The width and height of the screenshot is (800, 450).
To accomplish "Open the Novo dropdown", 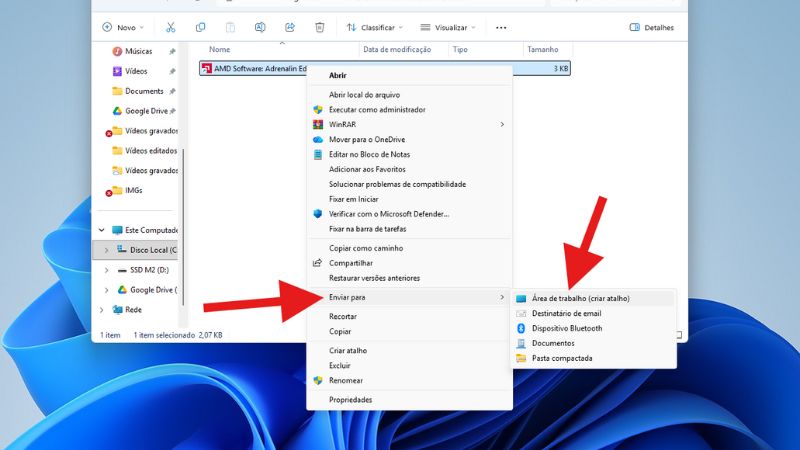I will click(x=123, y=27).
